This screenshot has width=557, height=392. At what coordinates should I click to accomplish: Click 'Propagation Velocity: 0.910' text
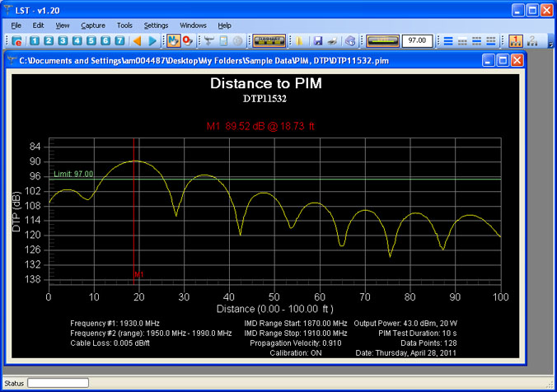click(x=296, y=343)
